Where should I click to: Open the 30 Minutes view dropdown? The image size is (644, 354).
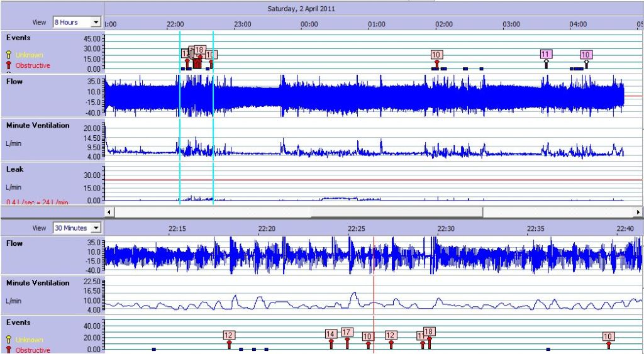coord(77,228)
